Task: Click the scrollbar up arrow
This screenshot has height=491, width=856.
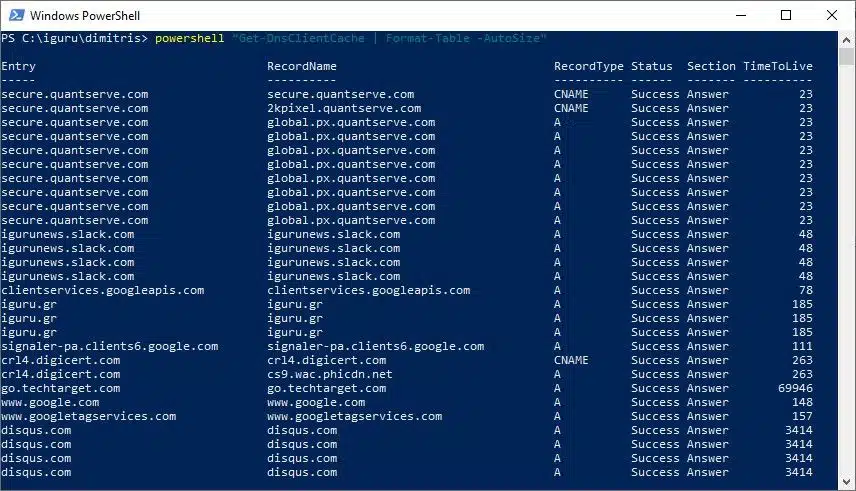Action: coord(847,40)
